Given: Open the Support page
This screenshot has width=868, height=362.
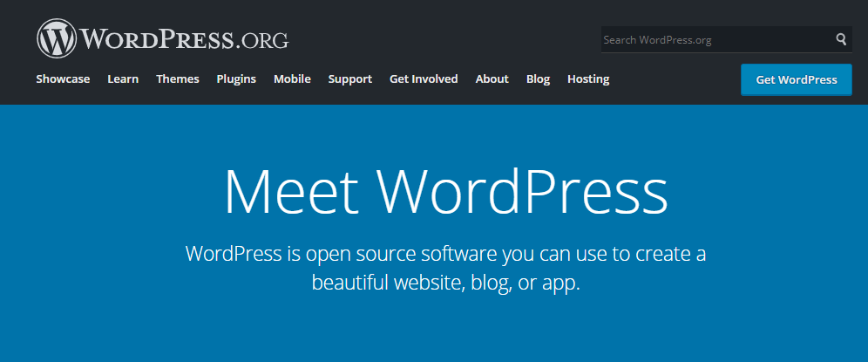Looking at the screenshot, I should 349,79.
